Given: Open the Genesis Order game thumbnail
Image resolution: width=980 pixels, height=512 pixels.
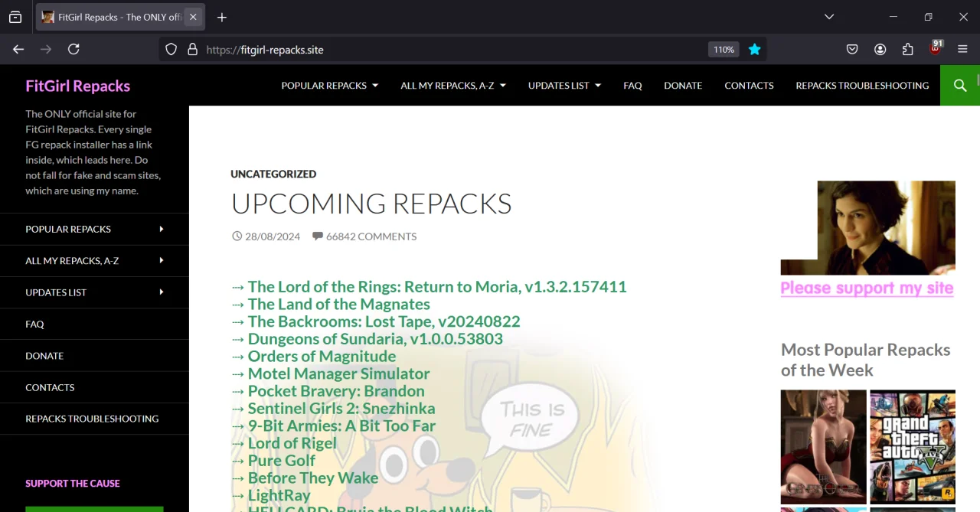Looking at the screenshot, I should coord(823,446).
